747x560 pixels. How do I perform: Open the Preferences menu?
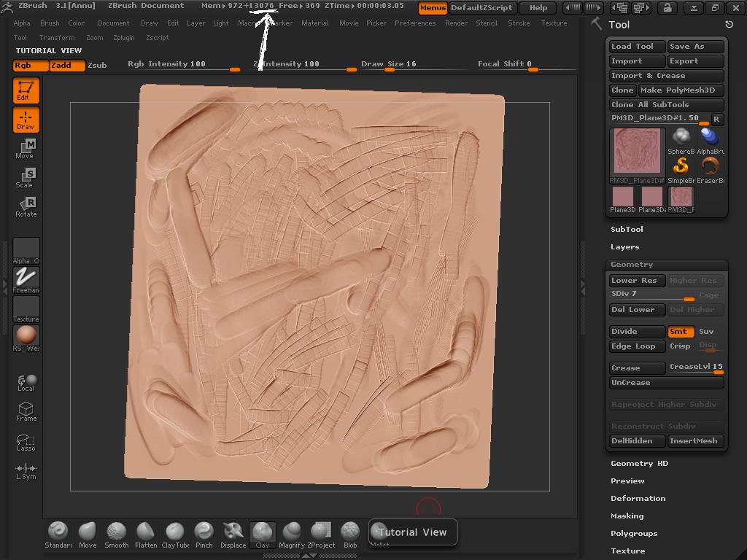click(414, 23)
